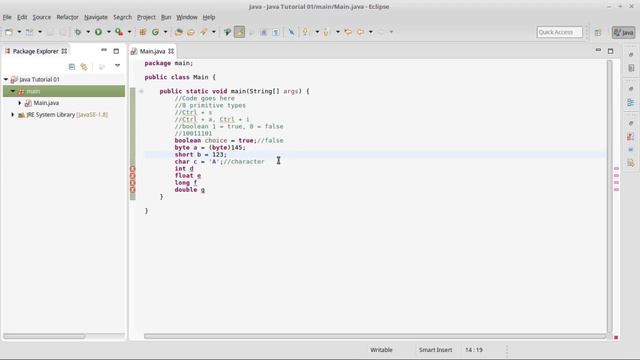This screenshot has height=360, width=640.
Task: Click error marker beside 'long f' line
Action: 133,182
